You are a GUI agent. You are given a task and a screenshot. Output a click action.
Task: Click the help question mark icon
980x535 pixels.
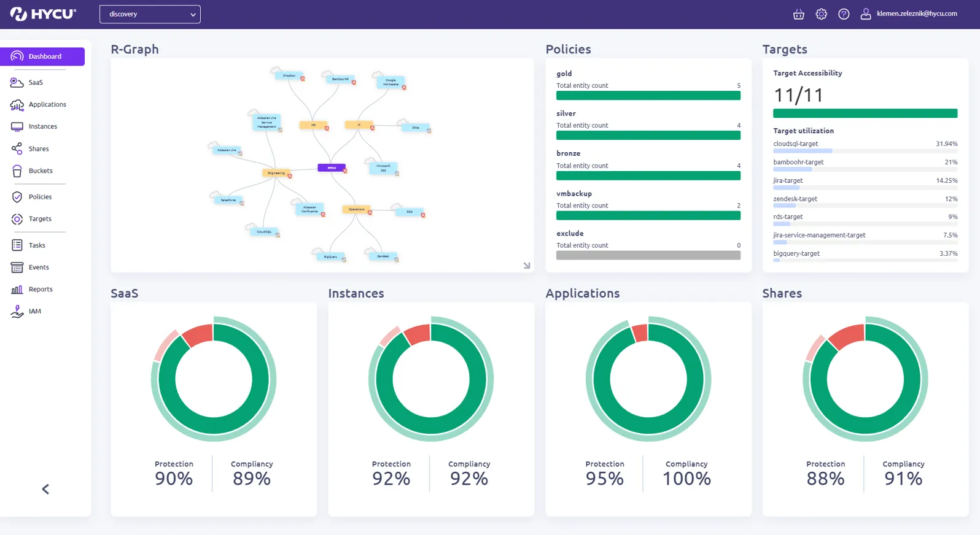point(843,13)
